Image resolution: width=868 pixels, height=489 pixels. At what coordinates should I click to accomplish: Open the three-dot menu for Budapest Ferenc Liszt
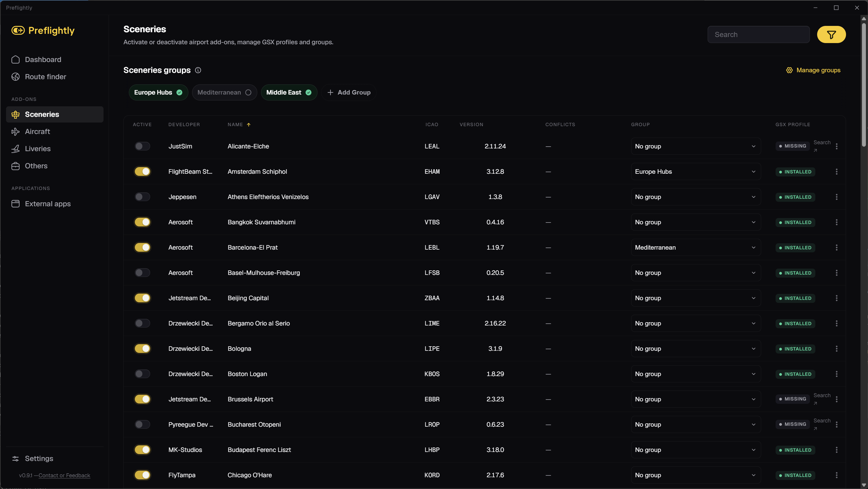point(837,450)
